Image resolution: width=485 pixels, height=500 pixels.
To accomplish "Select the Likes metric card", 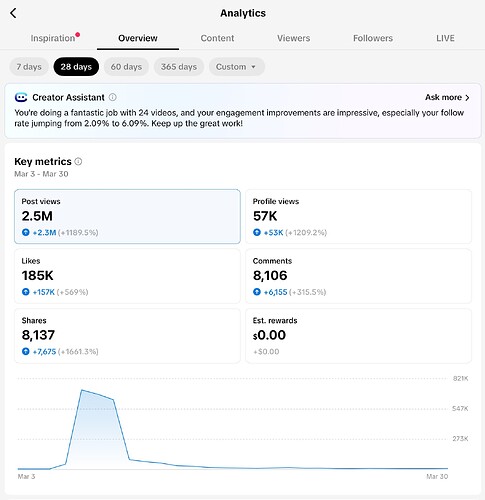I will 127,276.
